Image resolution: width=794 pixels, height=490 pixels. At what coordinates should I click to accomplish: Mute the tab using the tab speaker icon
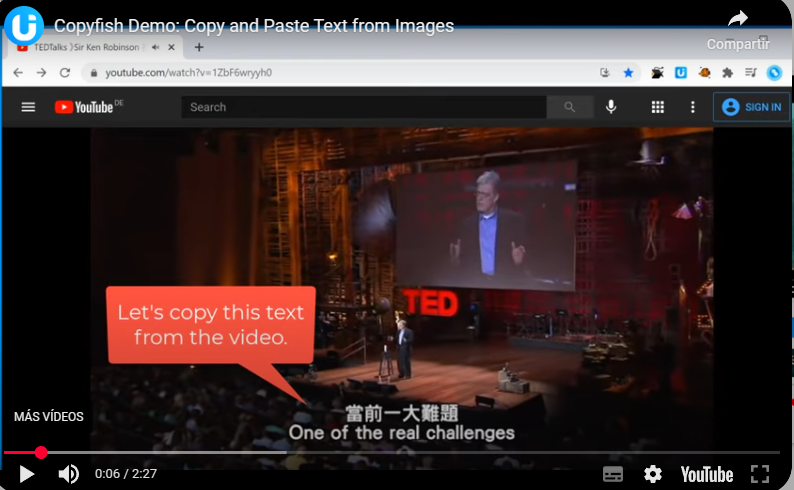click(x=155, y=47)
